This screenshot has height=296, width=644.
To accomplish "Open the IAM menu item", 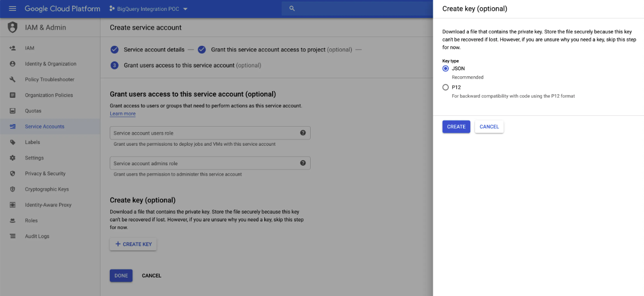I will click(x=50, y=48).
